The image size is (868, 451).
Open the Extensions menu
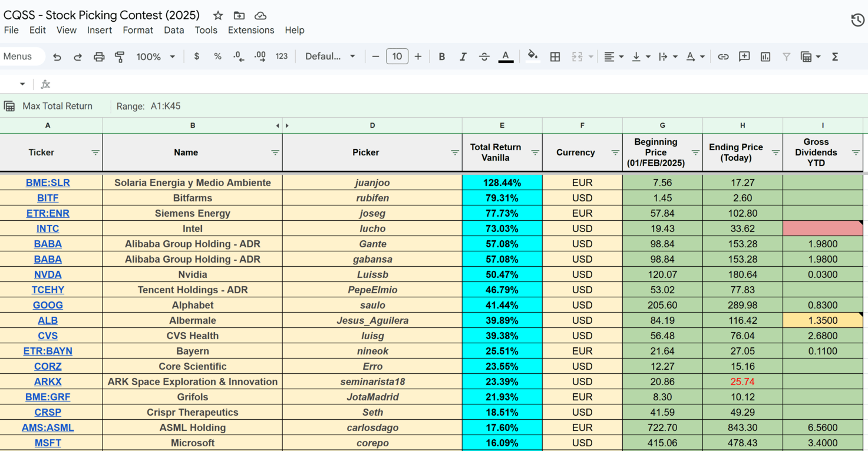tap(251, 30)
